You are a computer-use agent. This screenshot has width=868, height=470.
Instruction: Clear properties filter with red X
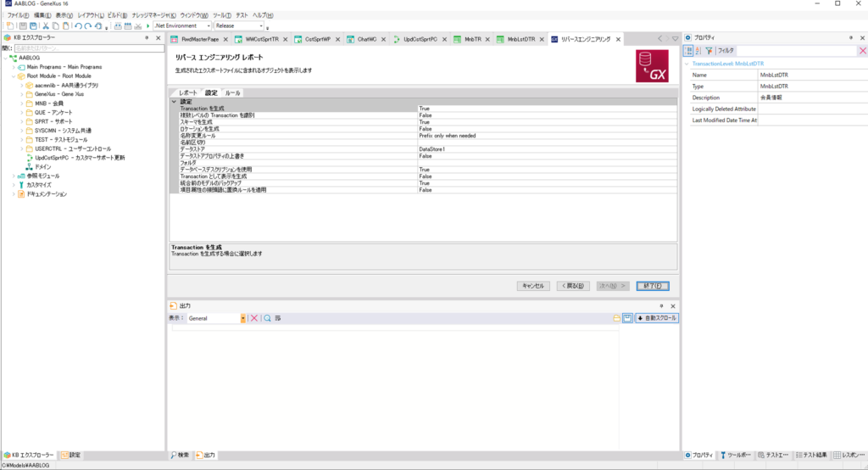coord(862,50)
